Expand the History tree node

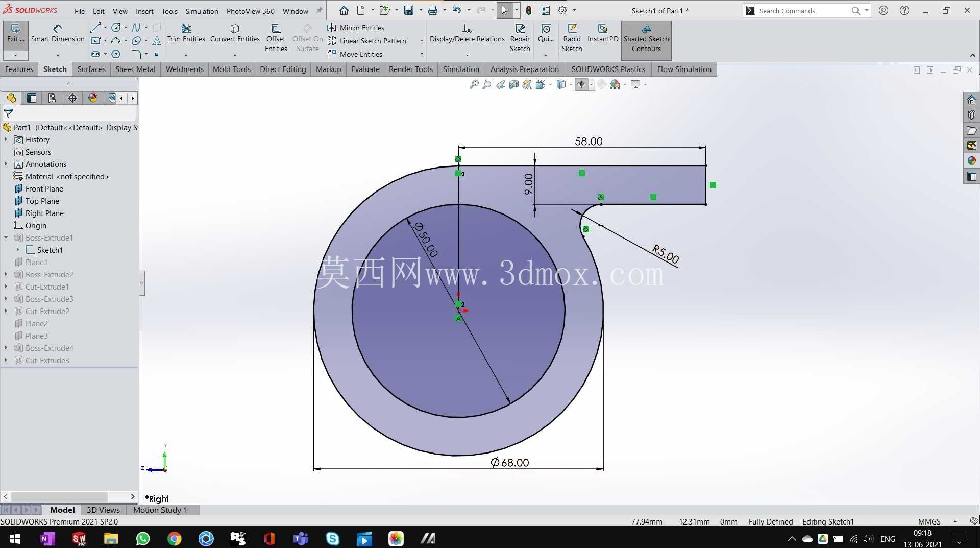6,139
